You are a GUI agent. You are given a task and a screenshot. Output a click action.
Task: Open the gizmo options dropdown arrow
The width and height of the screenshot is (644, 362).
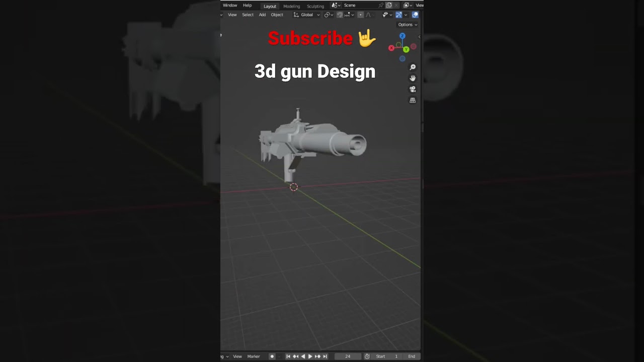coord(406,15)
